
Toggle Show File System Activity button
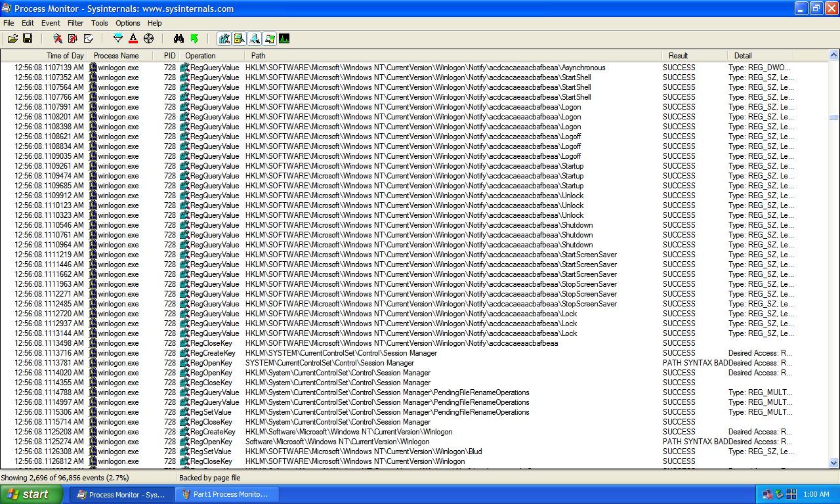point(239,39)
